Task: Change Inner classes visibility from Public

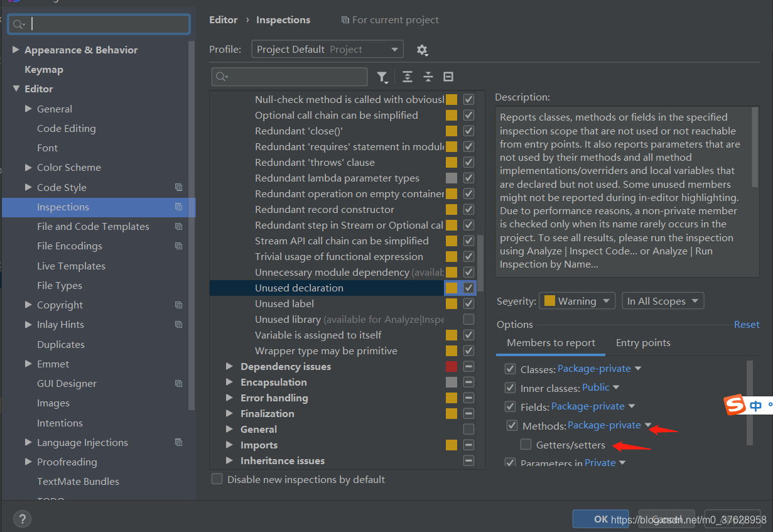Action: click(x=601, y=388)
